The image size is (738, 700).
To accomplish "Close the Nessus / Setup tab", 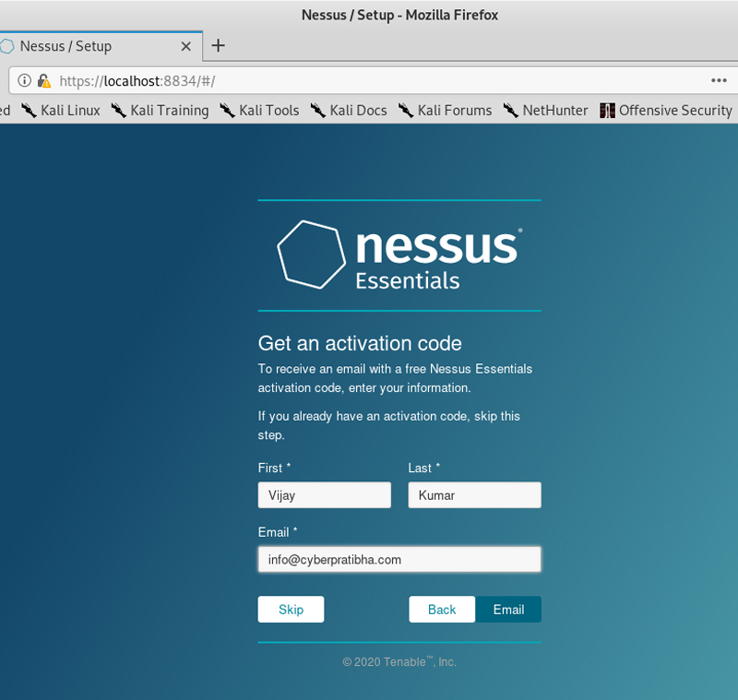I will 186,46.
